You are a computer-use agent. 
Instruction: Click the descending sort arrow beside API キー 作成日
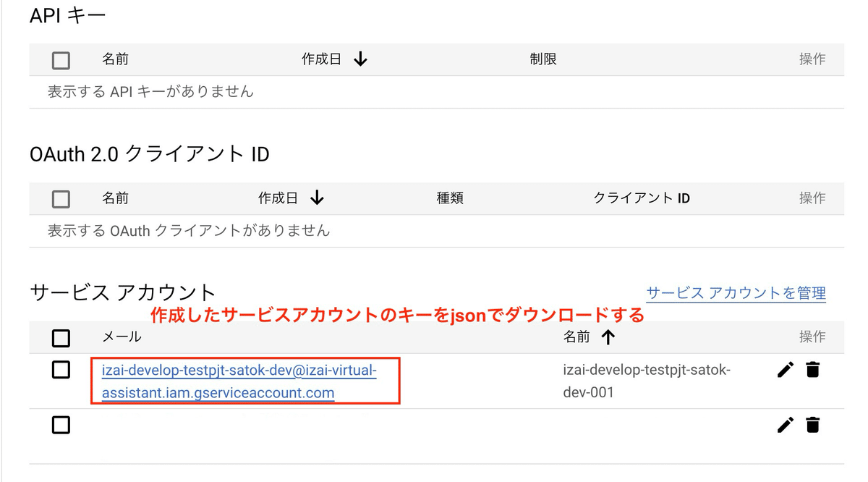pos(360,59)
